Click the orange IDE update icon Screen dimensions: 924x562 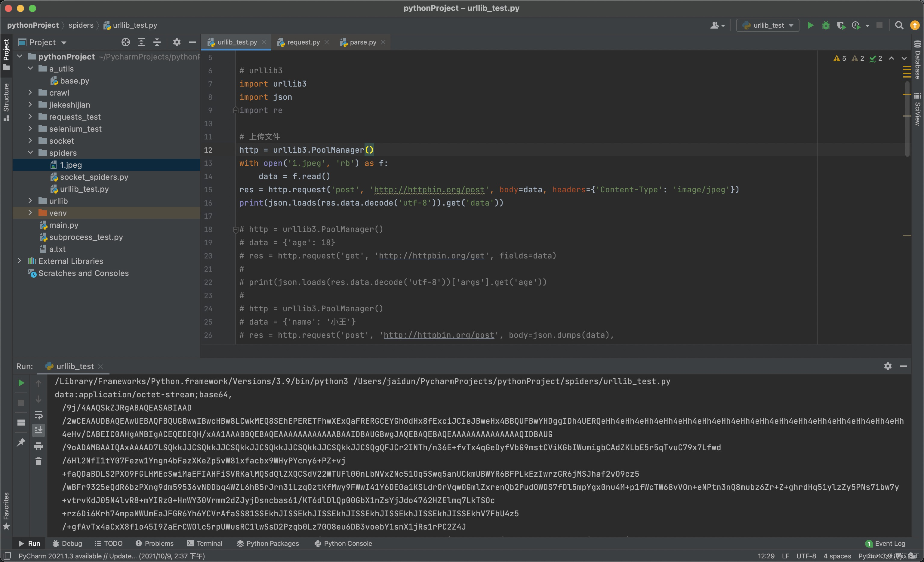tap(915, 25)
